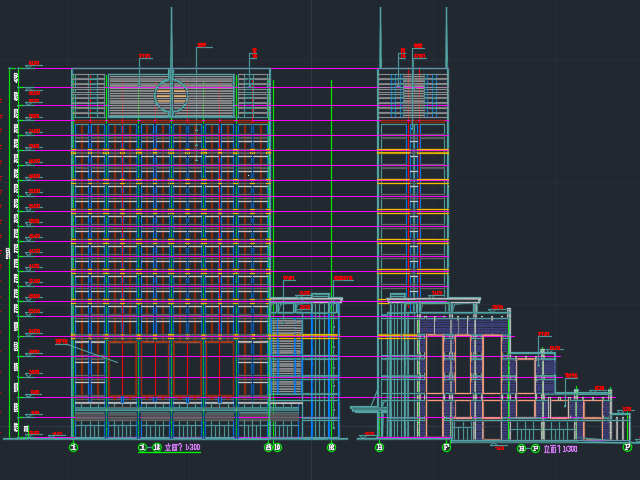Click the green vertical dimension line at far left
640x480 pixels.
pos(11,250)
